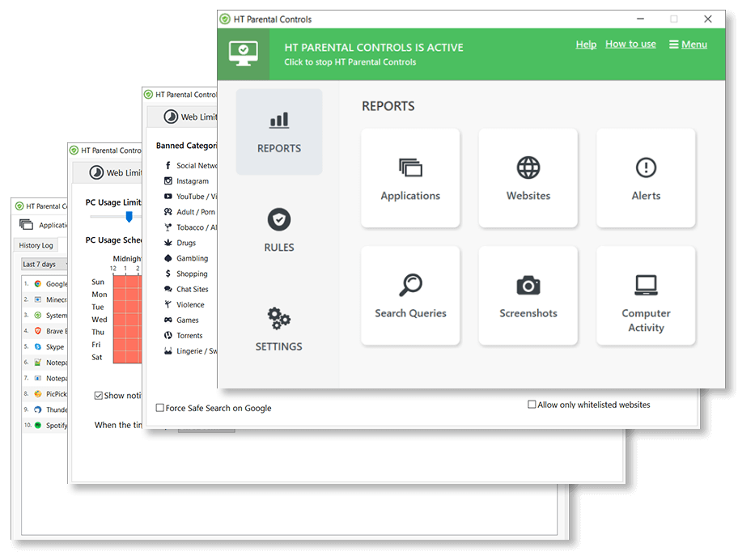Select the Torrents banned category
Image resolution: width=738 pixels, height=560 pixels.
click(184, 336)
